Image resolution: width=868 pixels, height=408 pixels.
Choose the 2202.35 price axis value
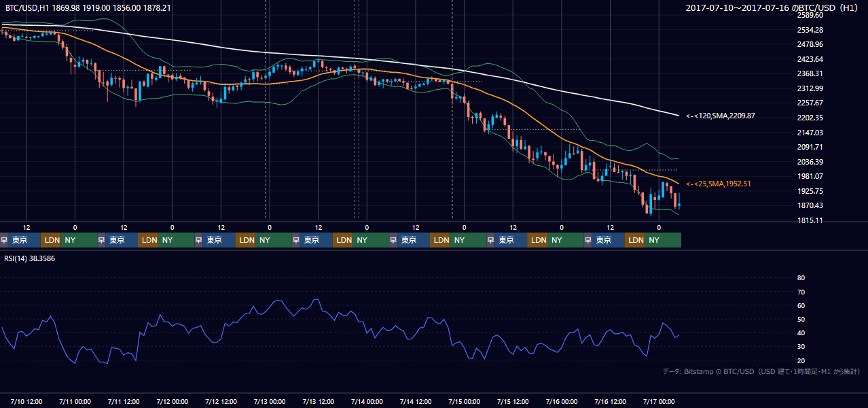click(810, 118)
